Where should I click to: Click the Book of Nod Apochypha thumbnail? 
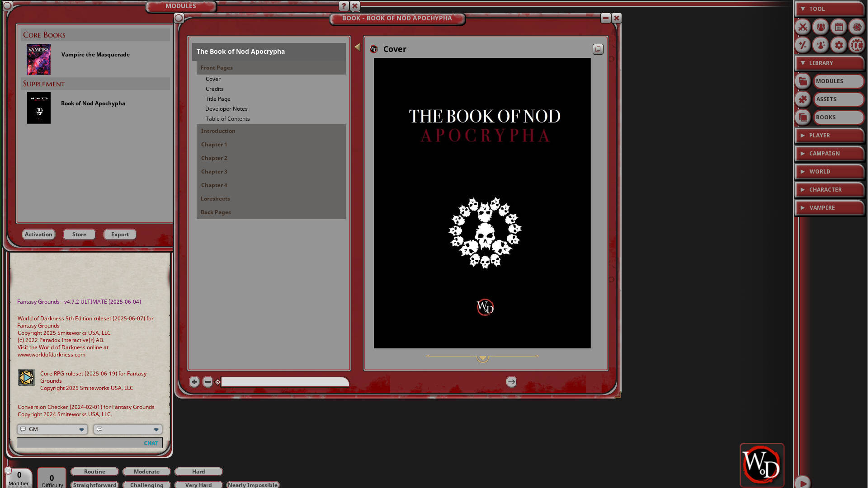tap(38, 108)
